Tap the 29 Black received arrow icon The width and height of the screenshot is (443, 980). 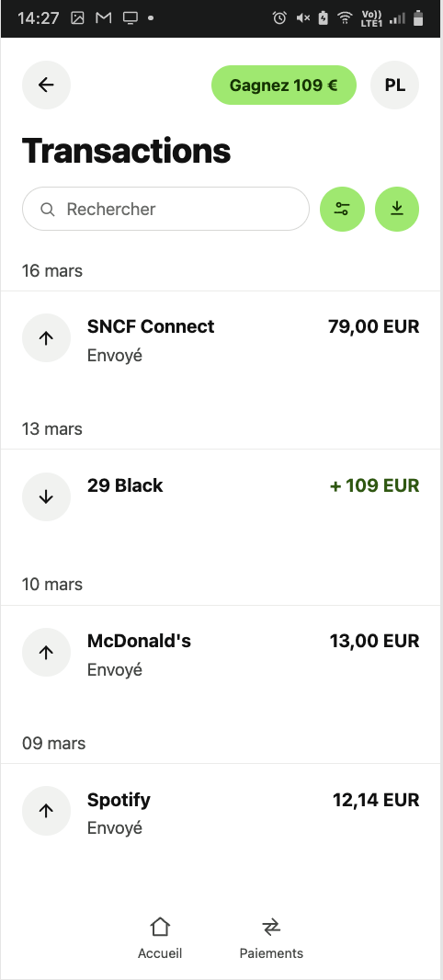[46, 496]
